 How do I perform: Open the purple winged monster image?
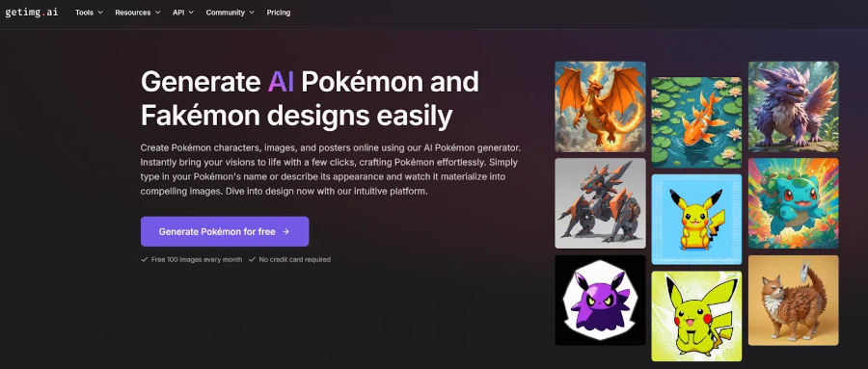pyautogui.click(x=794, y=106)
